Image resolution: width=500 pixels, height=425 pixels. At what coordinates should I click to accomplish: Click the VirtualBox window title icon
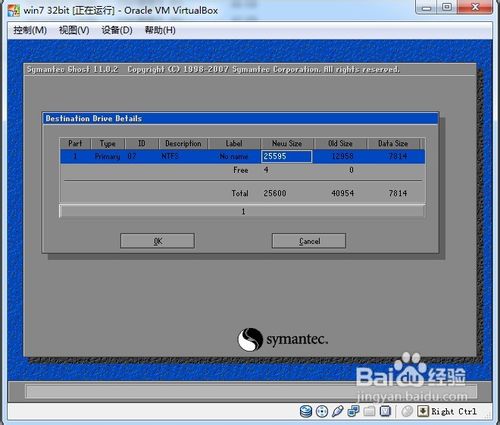(14, 10)
